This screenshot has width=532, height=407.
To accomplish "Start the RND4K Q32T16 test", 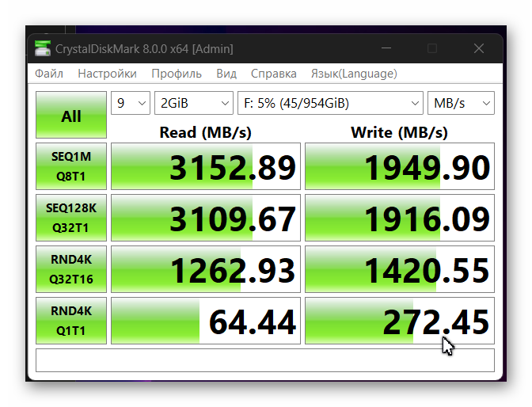I will click(x=71, y=269).
